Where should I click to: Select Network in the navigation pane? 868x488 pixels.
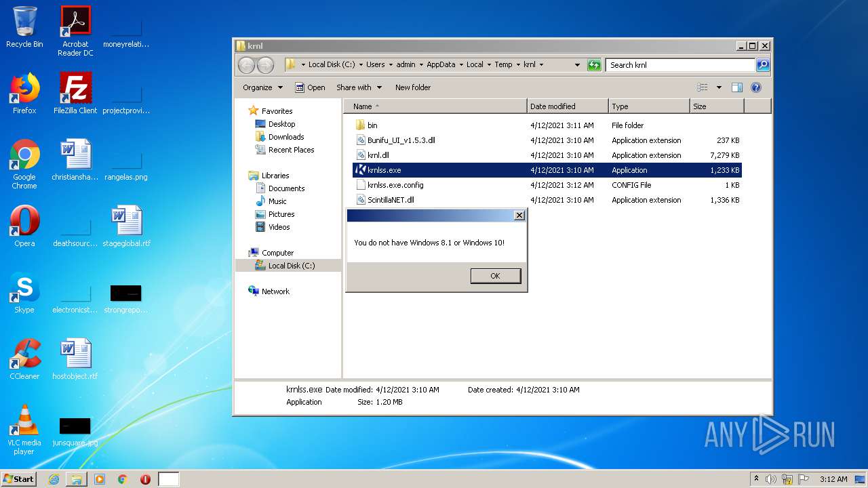click(x=275, y=291)
